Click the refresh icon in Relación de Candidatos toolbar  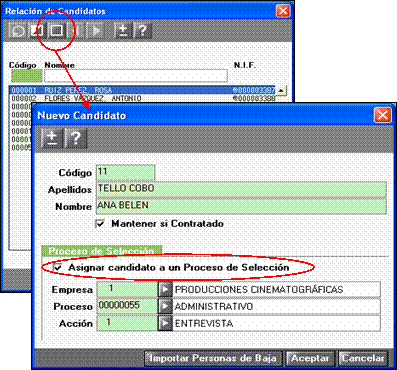pyautogui.click(x=17, y=31)
